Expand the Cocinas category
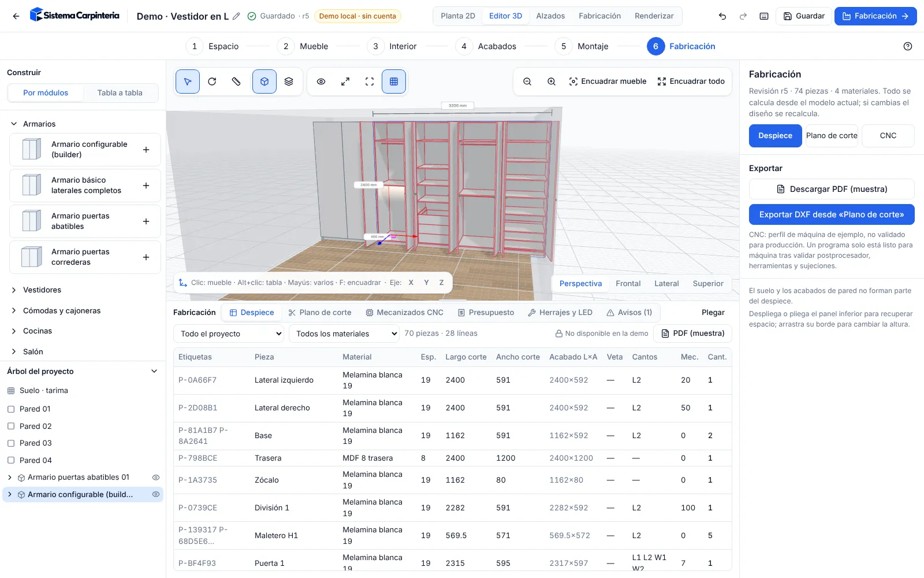 click(14, 331)
